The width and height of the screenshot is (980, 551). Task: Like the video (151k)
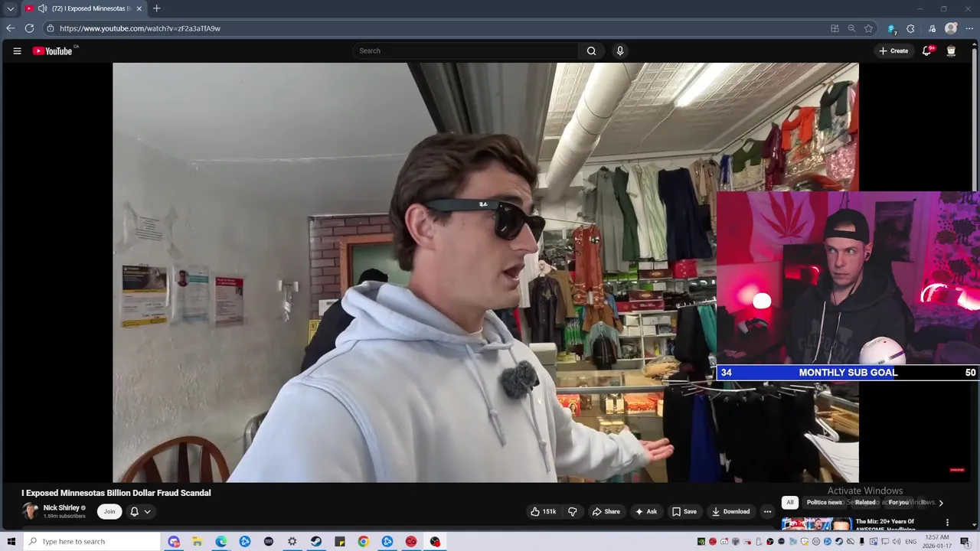pyautogui.click(x=544, y=511)
